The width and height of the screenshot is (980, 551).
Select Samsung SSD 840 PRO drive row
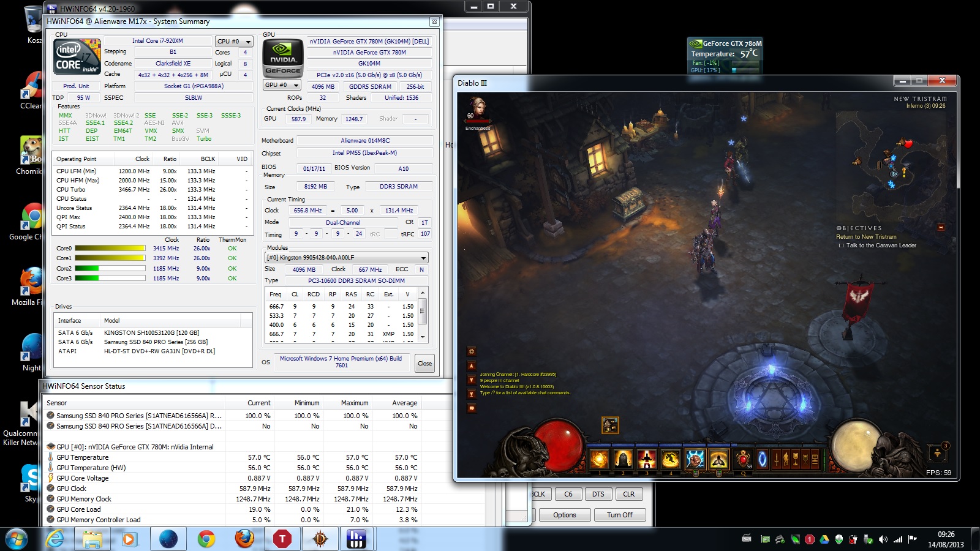pos(153,342)
